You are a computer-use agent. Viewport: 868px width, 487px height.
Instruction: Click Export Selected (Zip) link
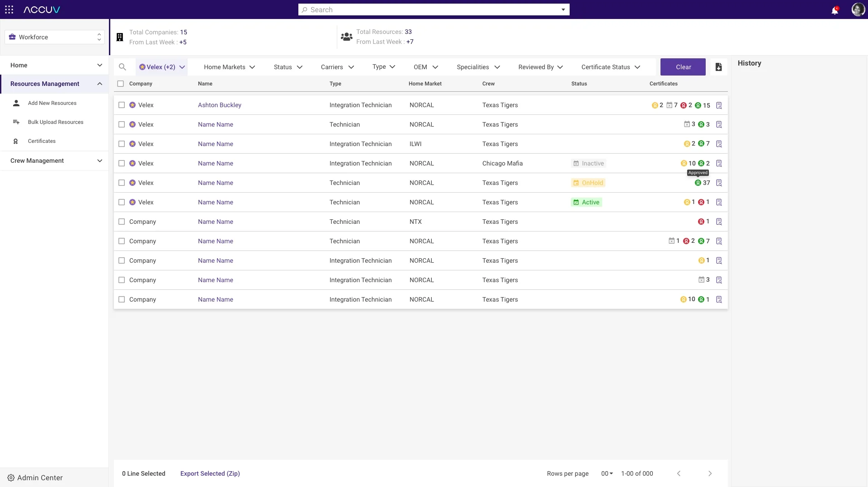click(x=210, y=473)
